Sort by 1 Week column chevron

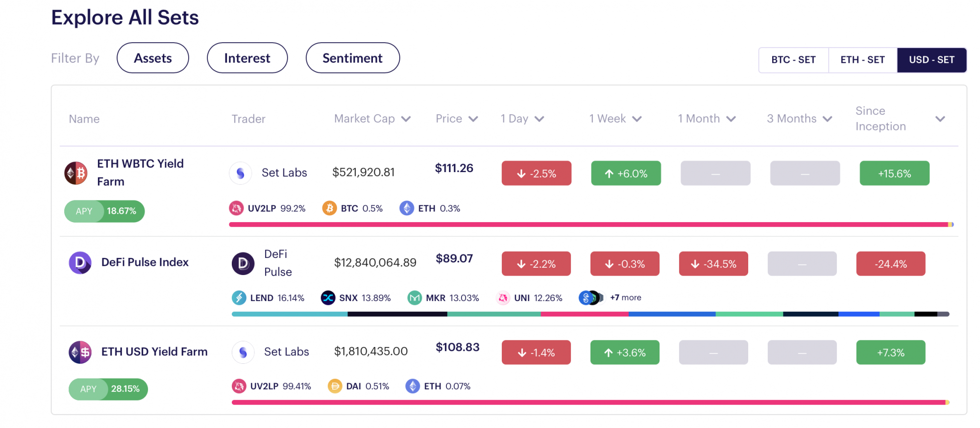[x=637, y=119]
